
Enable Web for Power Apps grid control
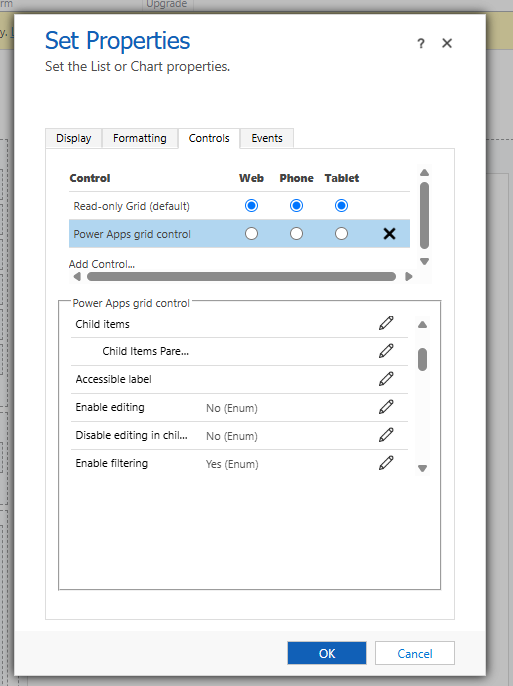(x=251, y=234)
